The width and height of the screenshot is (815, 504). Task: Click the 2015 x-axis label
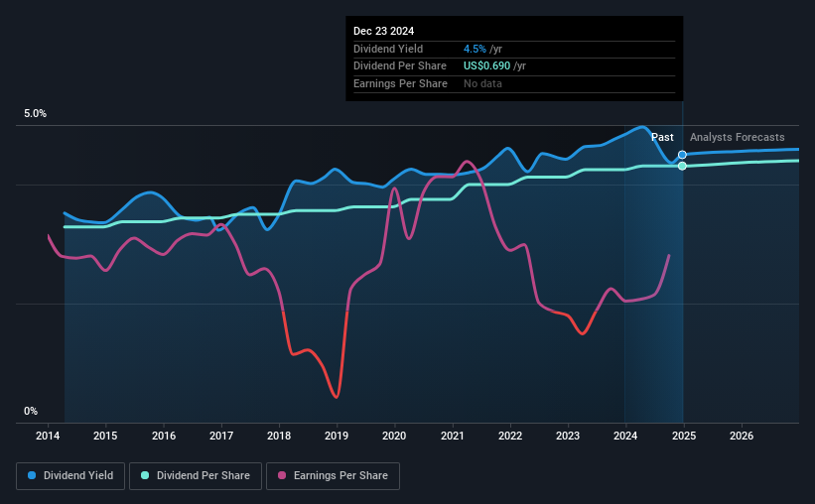coord(105,436)
